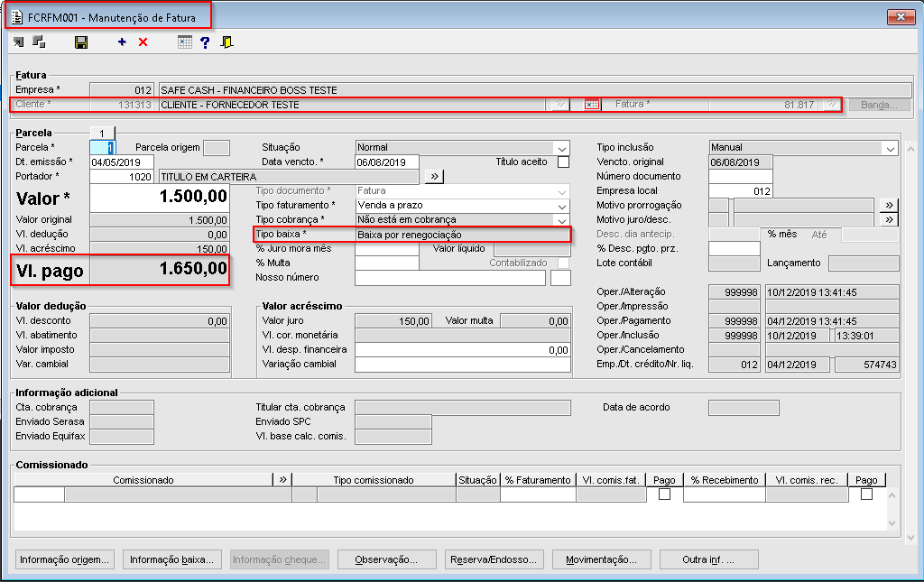Click the document icon in the title bar
This screenshot has height=582, width=924.
pos(17,18)
